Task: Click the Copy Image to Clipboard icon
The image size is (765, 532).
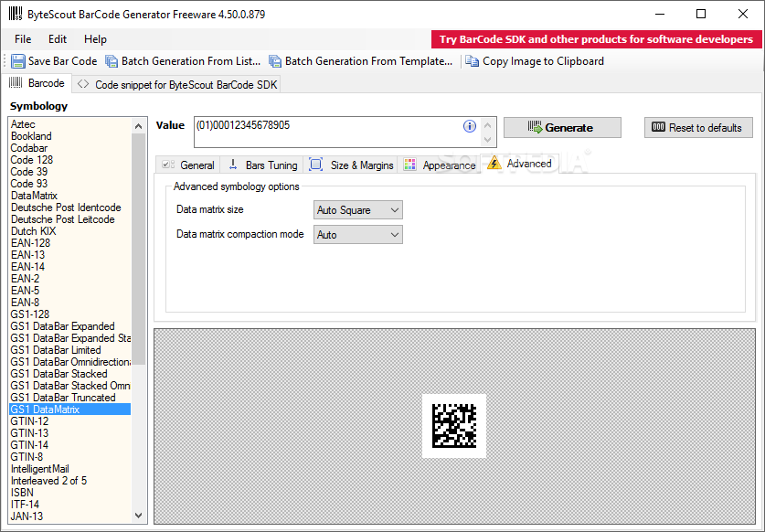Action: 472,61
